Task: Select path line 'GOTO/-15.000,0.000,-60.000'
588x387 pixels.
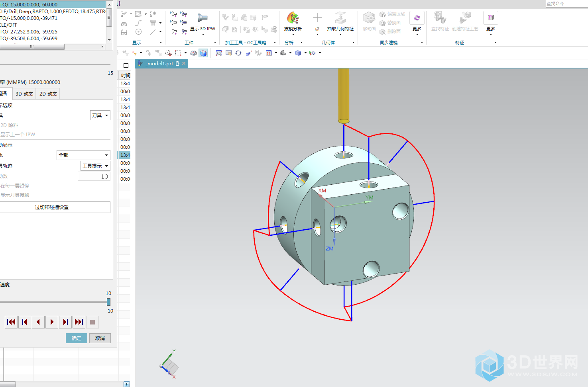Action: tap(53, 4)
